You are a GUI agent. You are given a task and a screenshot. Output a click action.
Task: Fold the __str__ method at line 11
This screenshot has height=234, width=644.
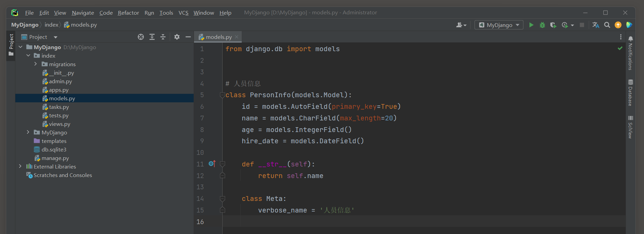point(222,164)
